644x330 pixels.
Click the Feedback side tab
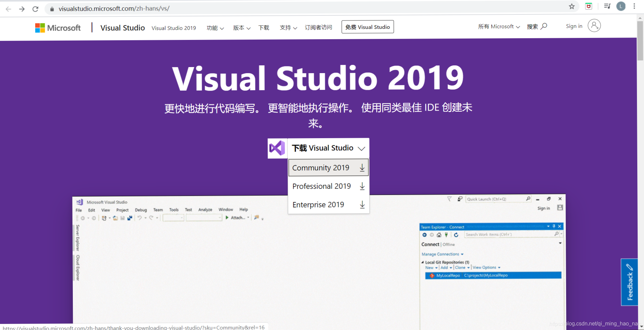pos(629,282)
